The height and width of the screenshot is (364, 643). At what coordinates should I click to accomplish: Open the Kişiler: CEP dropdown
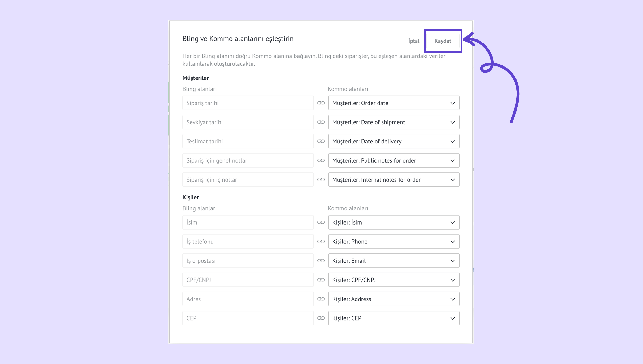coord(394,318)
